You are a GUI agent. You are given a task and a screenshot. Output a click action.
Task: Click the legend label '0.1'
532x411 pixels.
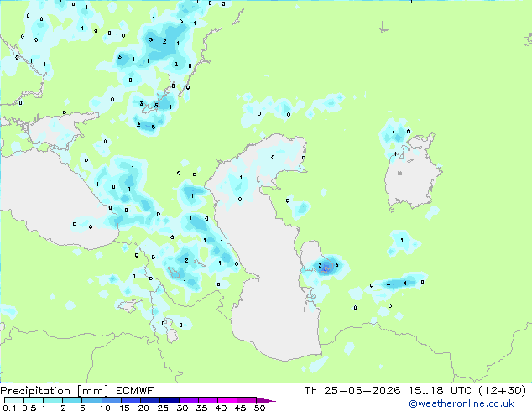[x=9, y=408]
